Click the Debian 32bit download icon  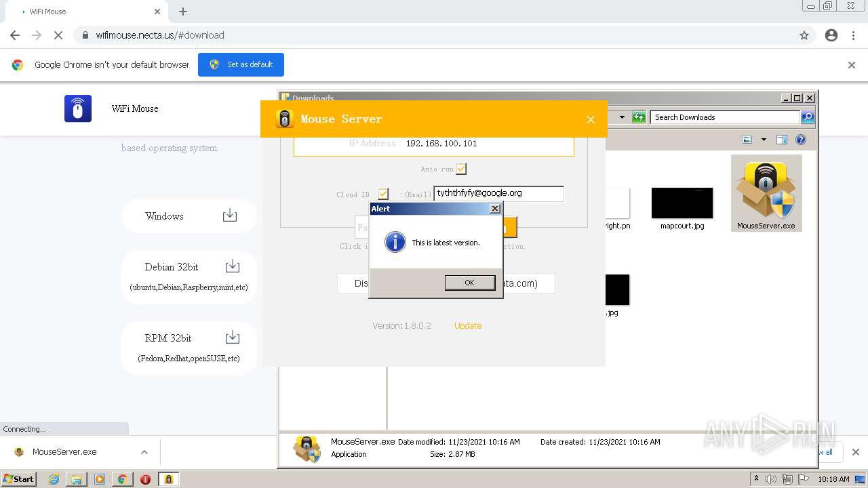[x=233, y=266]
